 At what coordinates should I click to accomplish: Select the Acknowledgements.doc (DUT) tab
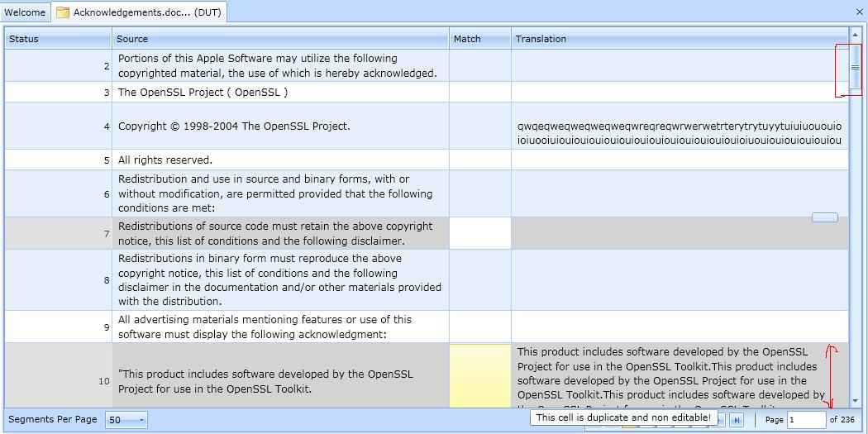(x=139, y=12)
